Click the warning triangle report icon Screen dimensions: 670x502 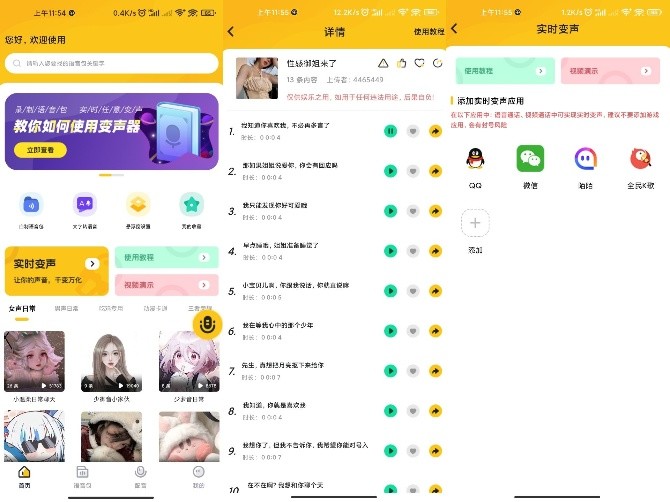tap(383, 63)
